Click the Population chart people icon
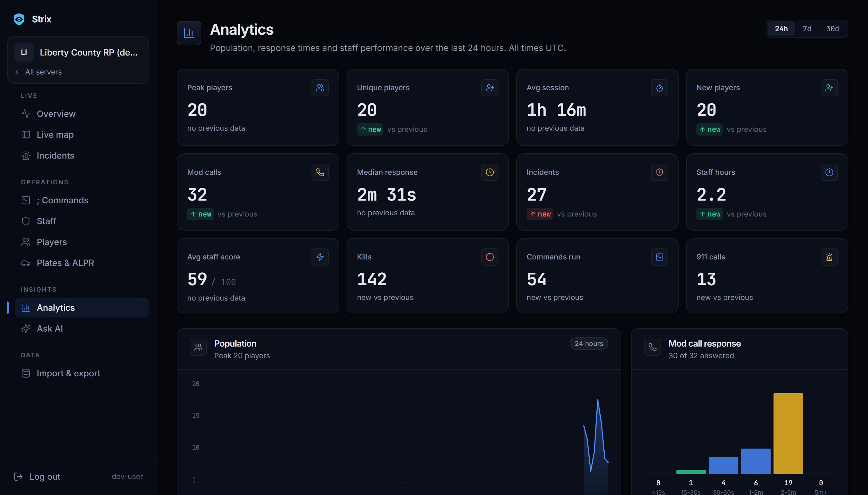 [198, 347]
